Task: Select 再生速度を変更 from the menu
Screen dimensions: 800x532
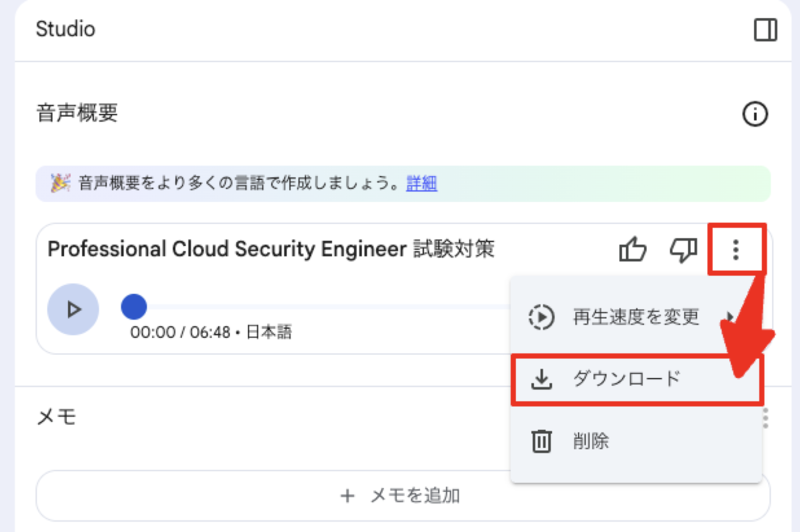Action: tap(636, 317)
